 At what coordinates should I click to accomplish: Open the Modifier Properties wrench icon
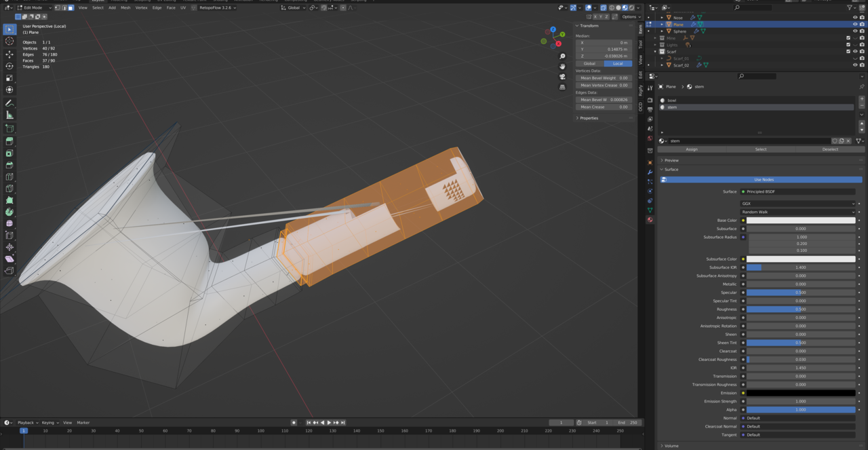coord(650,170)
